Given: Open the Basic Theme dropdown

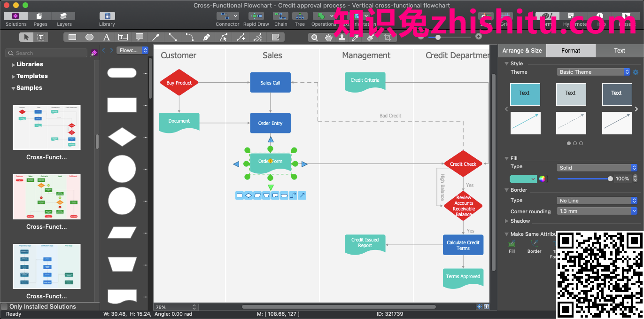Looking at the screenshot, I should pos(594,72).
